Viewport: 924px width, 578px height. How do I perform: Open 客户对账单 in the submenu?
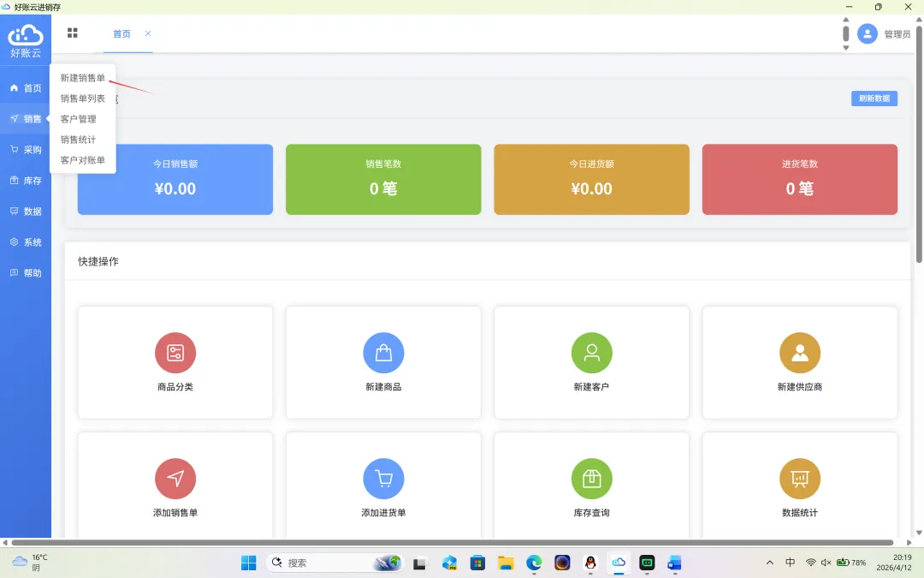point(82,160)
